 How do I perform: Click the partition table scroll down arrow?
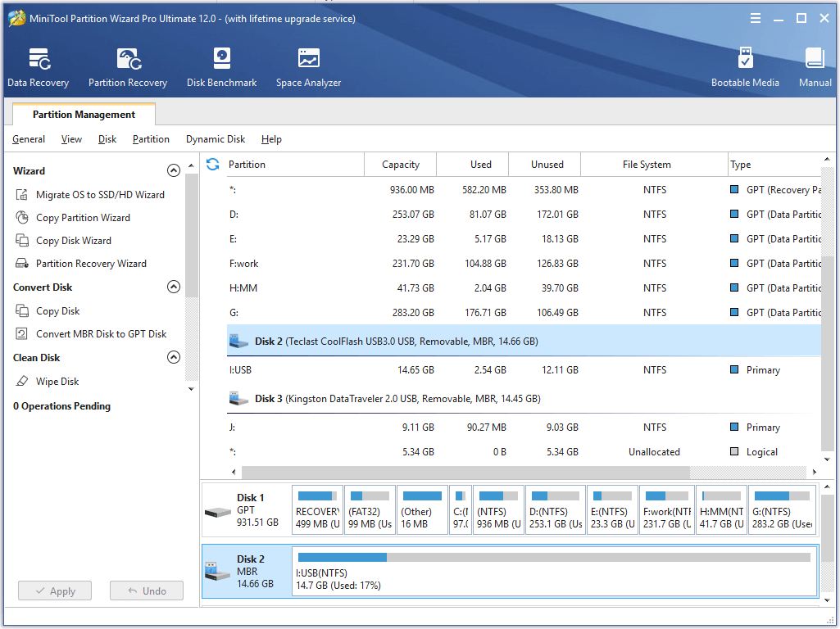[827, 459]
